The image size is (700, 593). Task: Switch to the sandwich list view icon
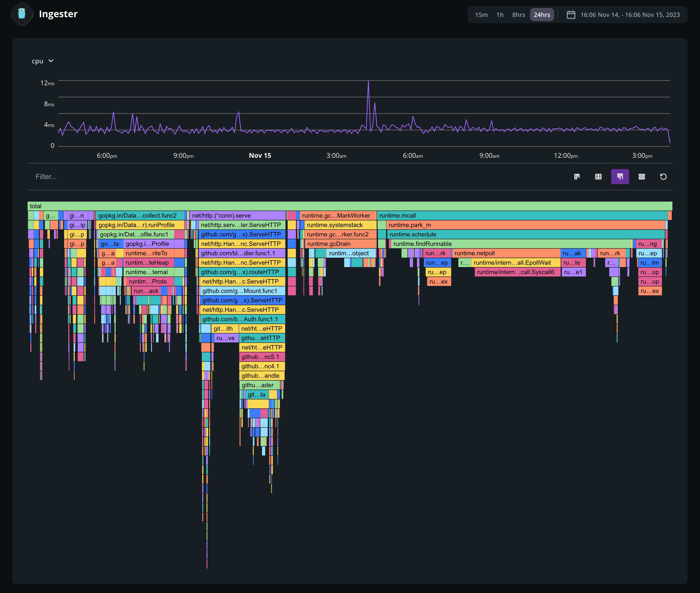pos(642,176)
